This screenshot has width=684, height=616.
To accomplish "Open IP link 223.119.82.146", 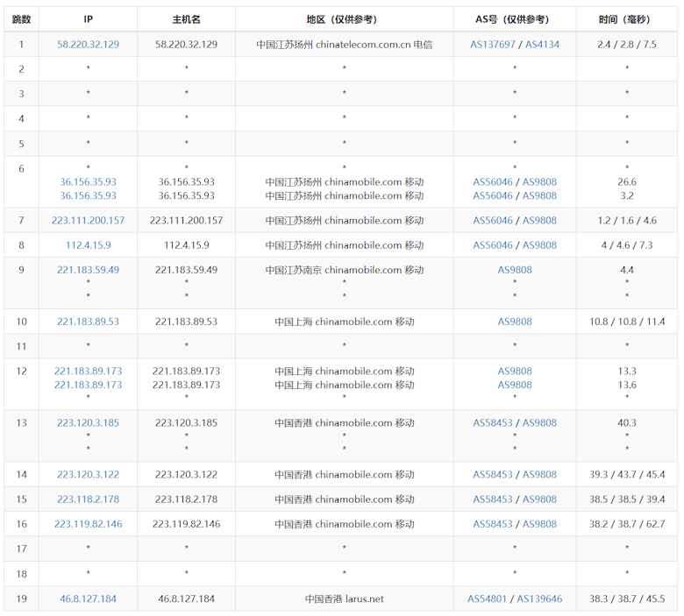I will coord(88,525).
